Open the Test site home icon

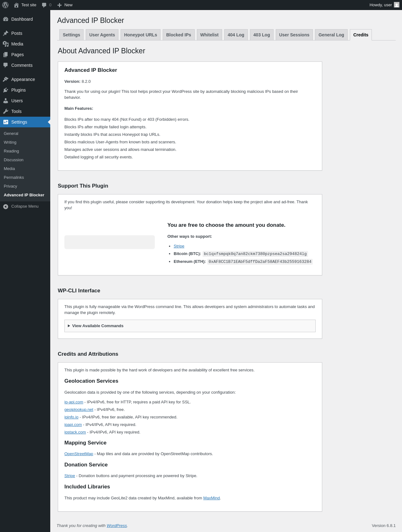click(16, 5)
